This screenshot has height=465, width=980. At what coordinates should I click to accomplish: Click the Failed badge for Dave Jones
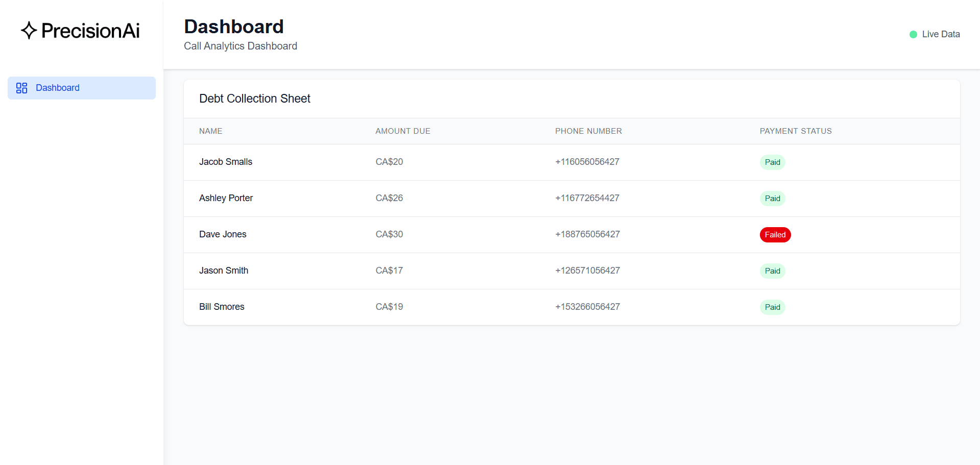tap(775, 235)
